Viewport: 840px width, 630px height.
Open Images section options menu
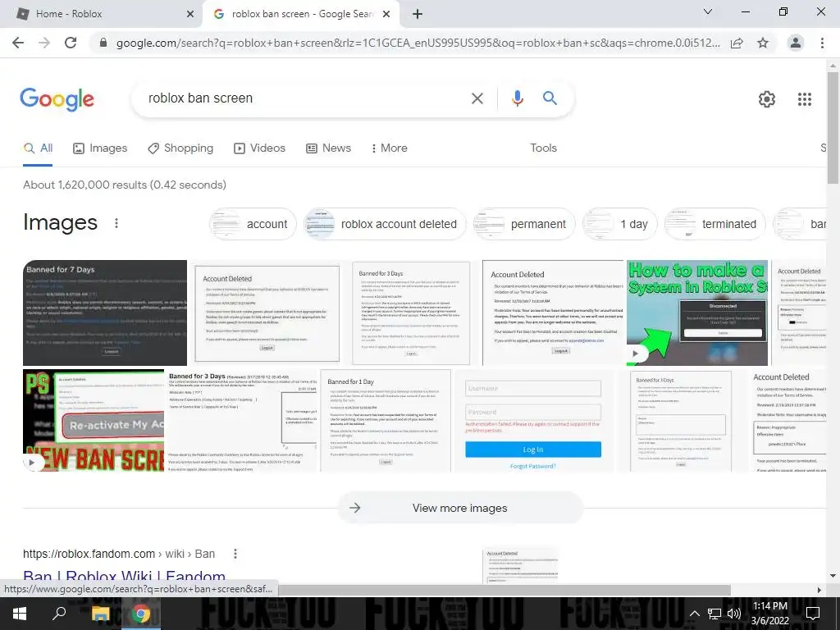click(116, 223)
